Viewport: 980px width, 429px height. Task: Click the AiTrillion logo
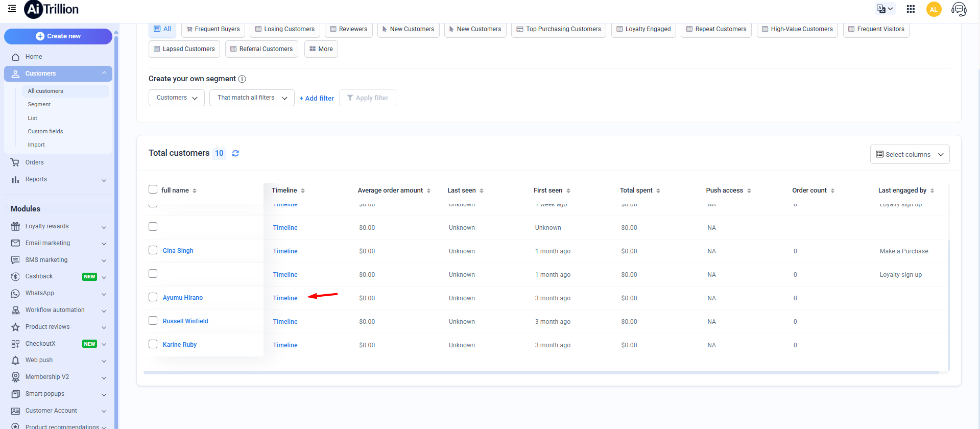pyautogui.click(x=52, y=9)
